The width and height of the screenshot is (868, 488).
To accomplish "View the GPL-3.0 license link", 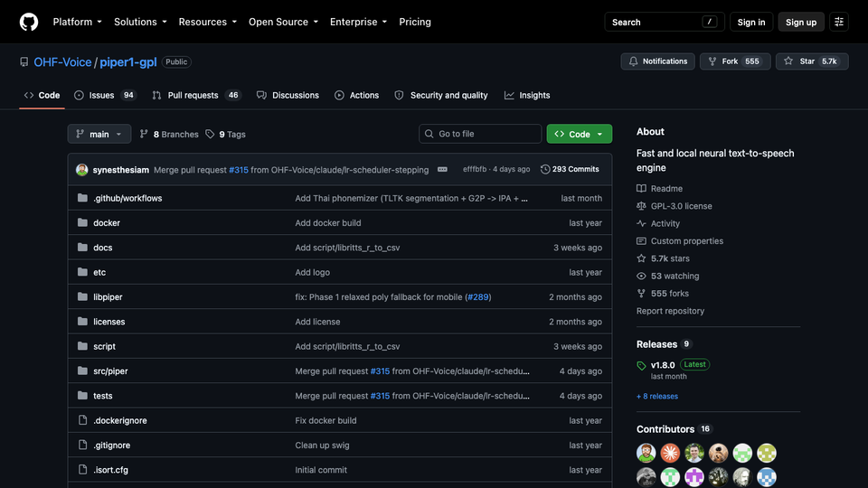I will 675,206.
